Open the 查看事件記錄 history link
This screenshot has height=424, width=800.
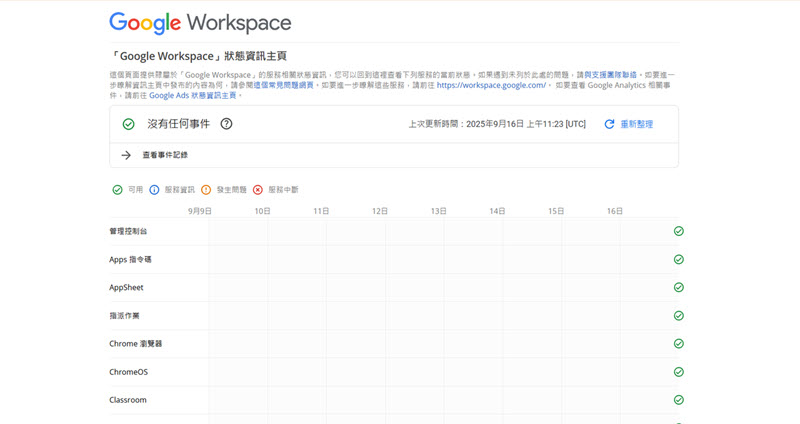(x=164, y=155)
